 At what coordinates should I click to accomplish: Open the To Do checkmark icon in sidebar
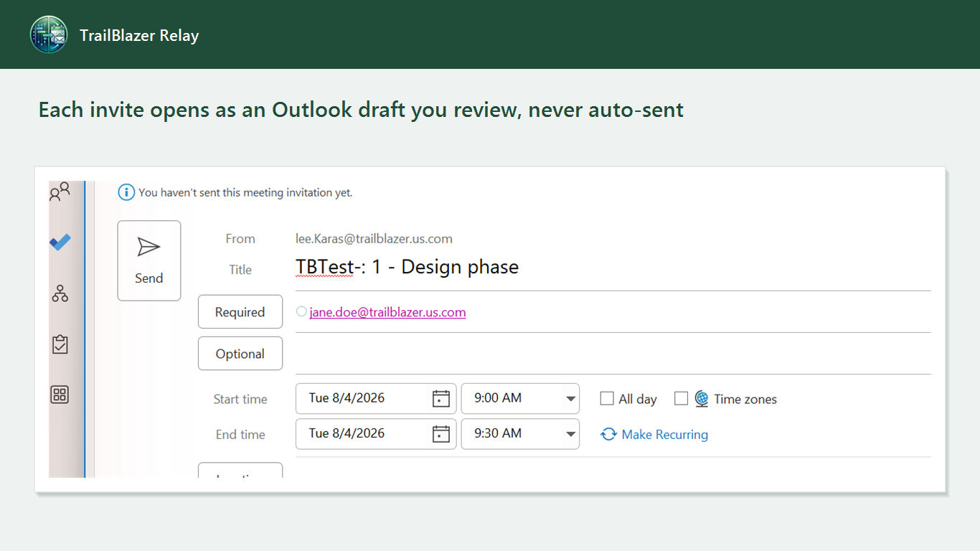pos(60,242)
